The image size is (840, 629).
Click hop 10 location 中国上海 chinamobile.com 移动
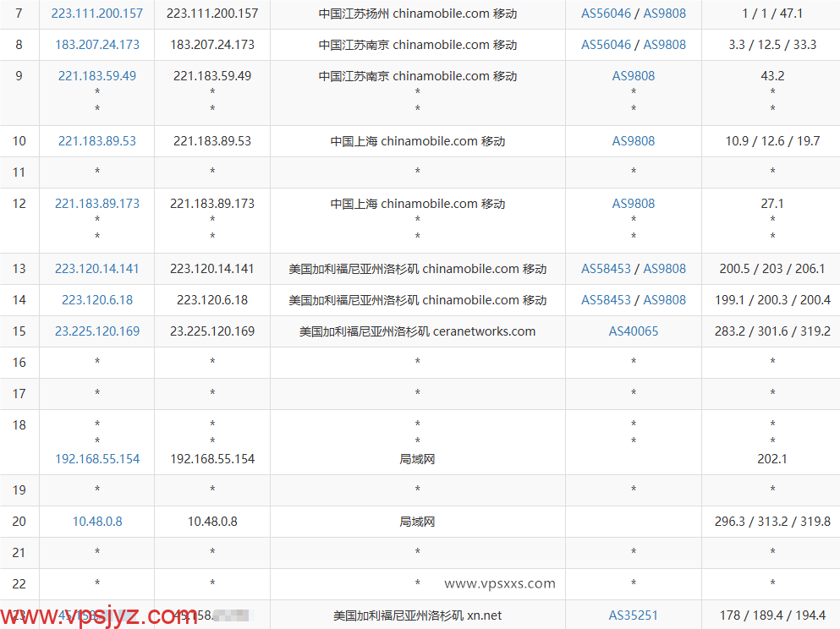click(x=417, y=141)
